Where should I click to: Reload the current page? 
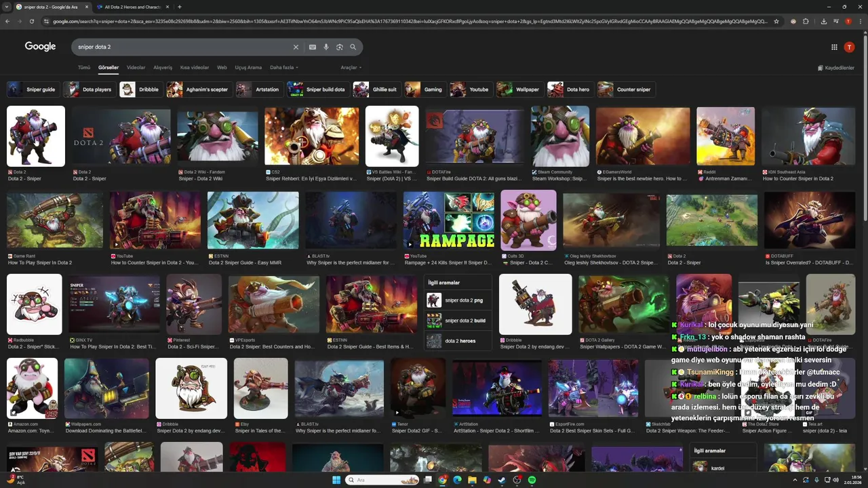pos(31,21)
